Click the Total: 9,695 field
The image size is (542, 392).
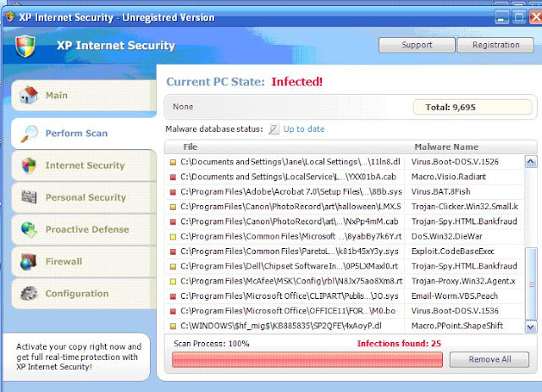[473, 108]
